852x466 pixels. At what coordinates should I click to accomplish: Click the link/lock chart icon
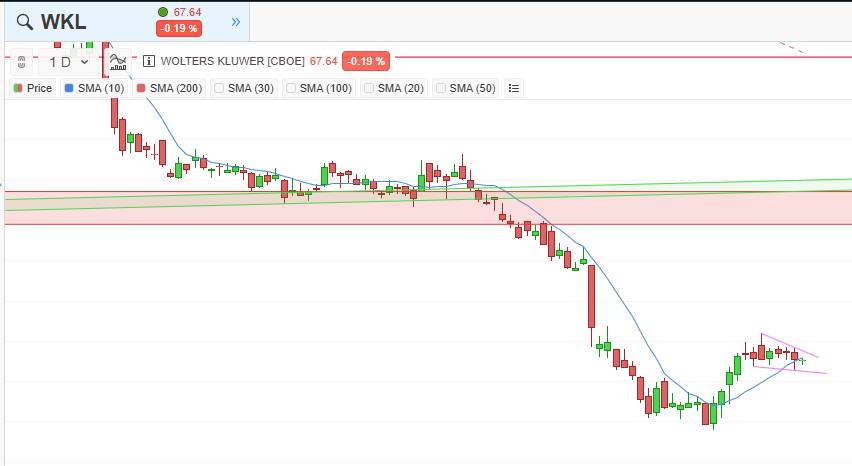[21, 62]
